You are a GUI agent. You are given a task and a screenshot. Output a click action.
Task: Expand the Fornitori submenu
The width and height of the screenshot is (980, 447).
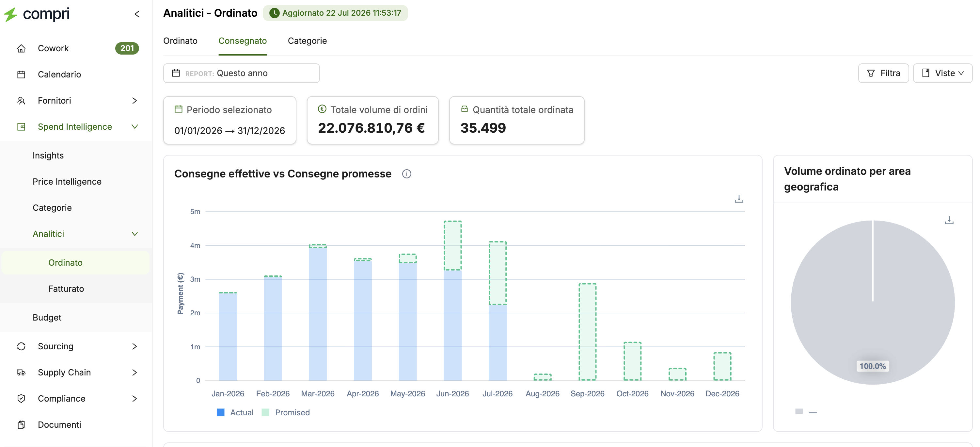tap(134, 101)
